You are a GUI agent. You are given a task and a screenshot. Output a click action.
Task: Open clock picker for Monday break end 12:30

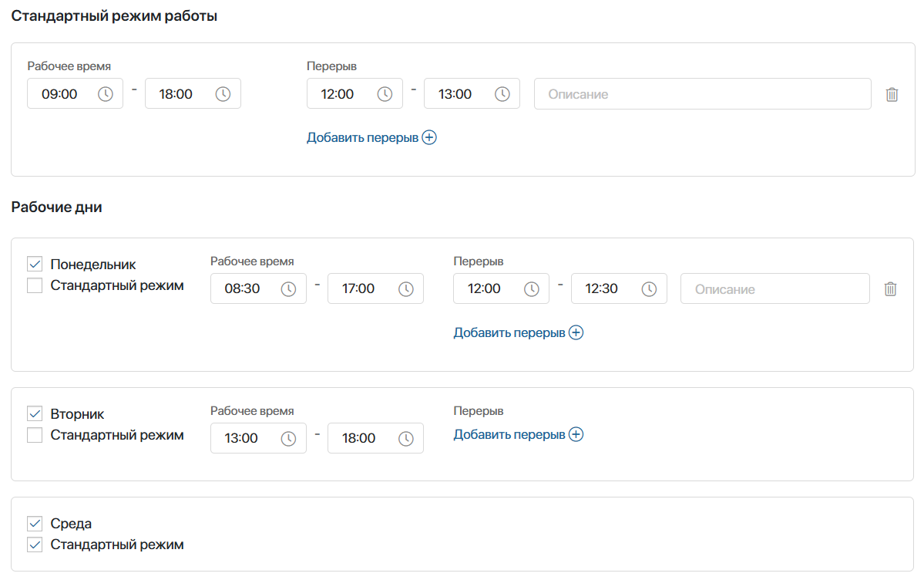click(649, 289)
